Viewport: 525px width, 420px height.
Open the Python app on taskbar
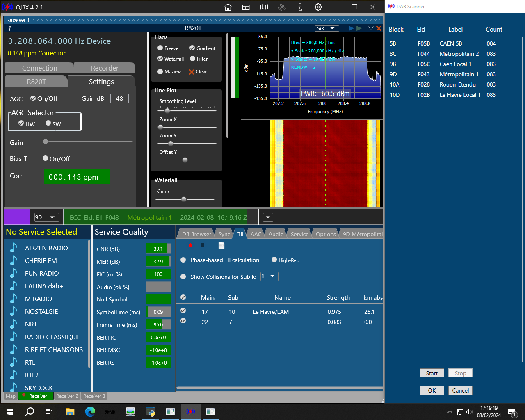click(x=151, y=412)
